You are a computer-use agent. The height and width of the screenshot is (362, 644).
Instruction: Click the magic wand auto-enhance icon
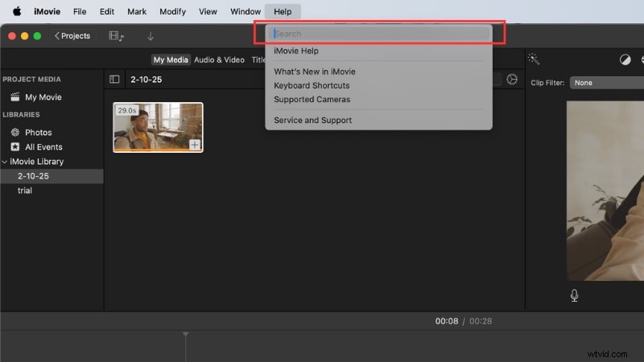tap(534, 59)
